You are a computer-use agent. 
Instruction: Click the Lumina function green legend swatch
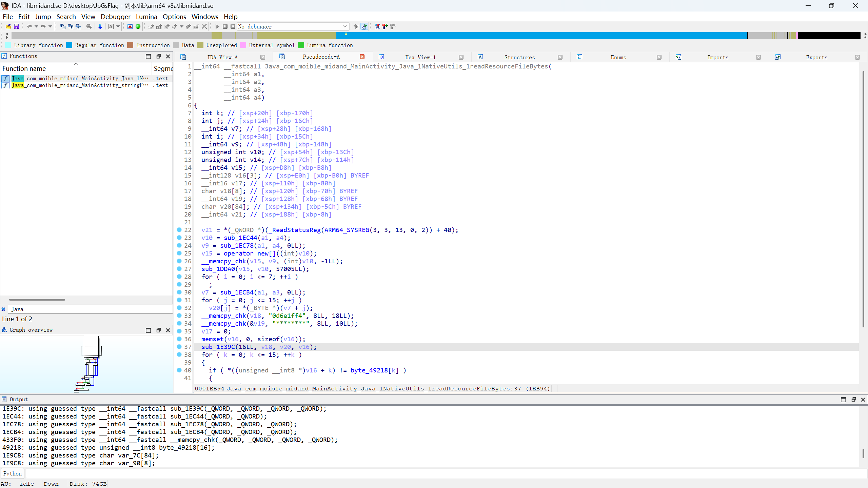coord(301,45)
